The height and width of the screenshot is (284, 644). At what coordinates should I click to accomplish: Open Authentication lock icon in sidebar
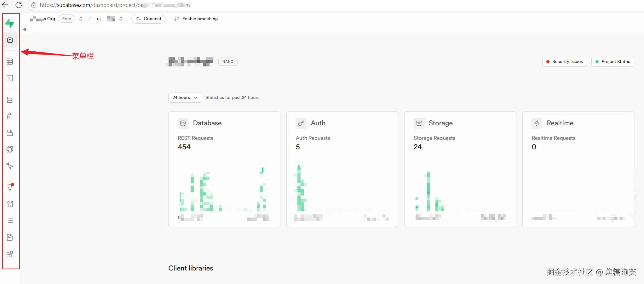click(x=10, y=116)
